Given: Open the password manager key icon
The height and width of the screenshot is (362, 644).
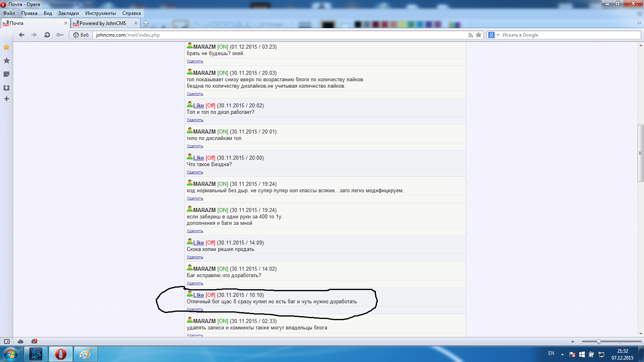Looking at the screenshot, I should click(x=60, y=35).
